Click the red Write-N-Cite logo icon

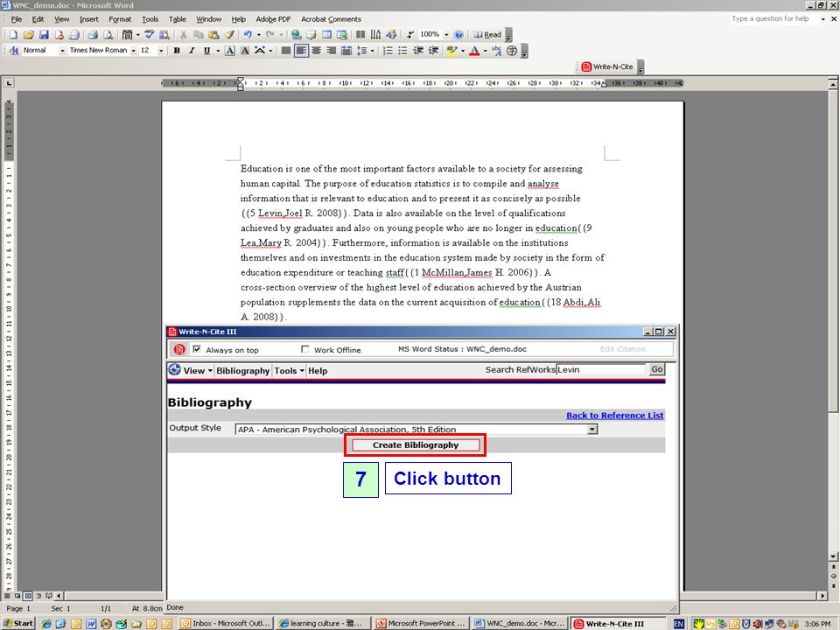point(178,349)
